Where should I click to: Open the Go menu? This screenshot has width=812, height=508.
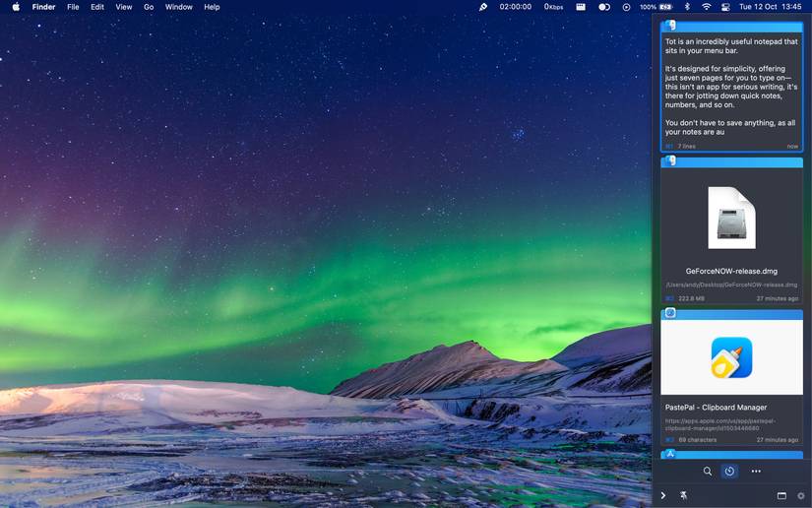(x=149, y=7)
